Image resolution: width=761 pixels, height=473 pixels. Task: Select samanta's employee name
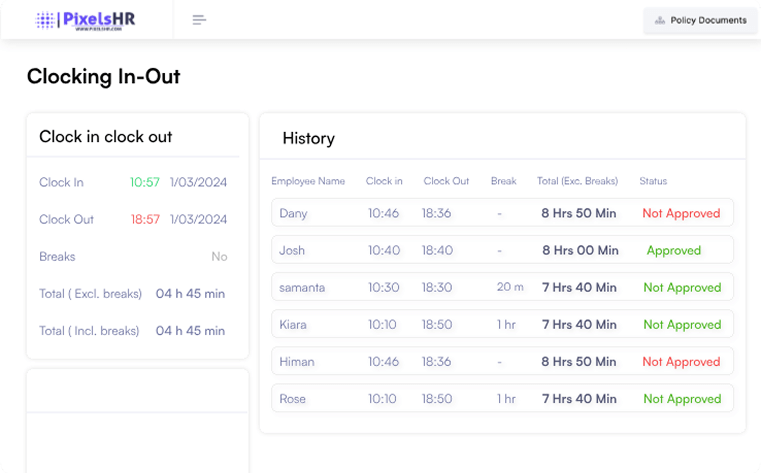point(302,287)
